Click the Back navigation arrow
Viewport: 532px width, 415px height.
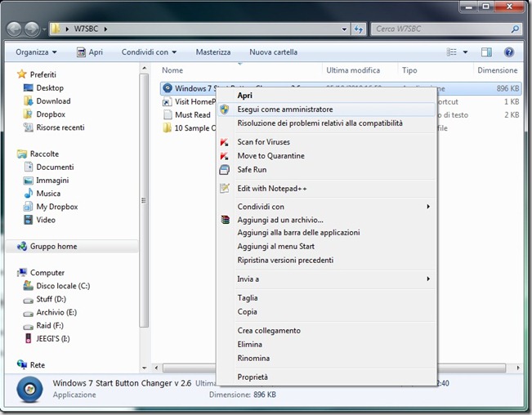(x=15, y=29)
